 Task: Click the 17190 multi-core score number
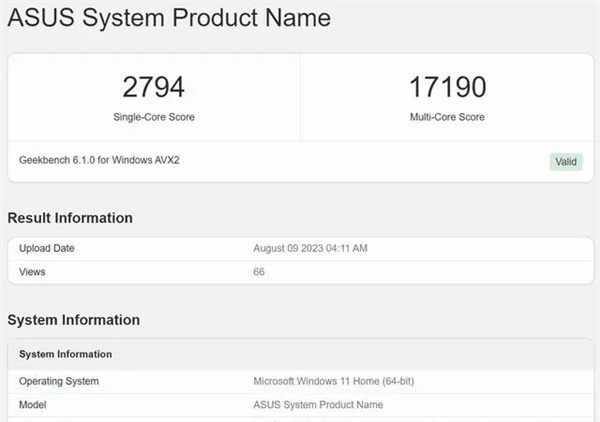[x=446, y=87]
